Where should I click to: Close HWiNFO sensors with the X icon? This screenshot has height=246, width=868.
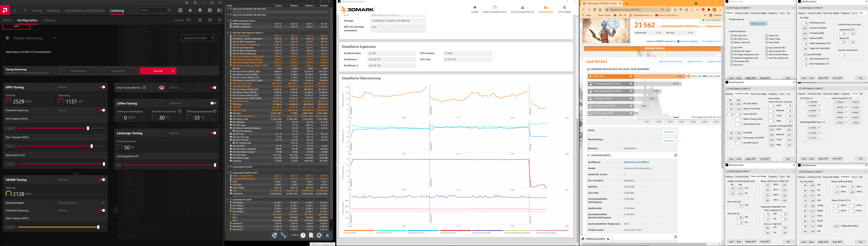pos(327,235)
